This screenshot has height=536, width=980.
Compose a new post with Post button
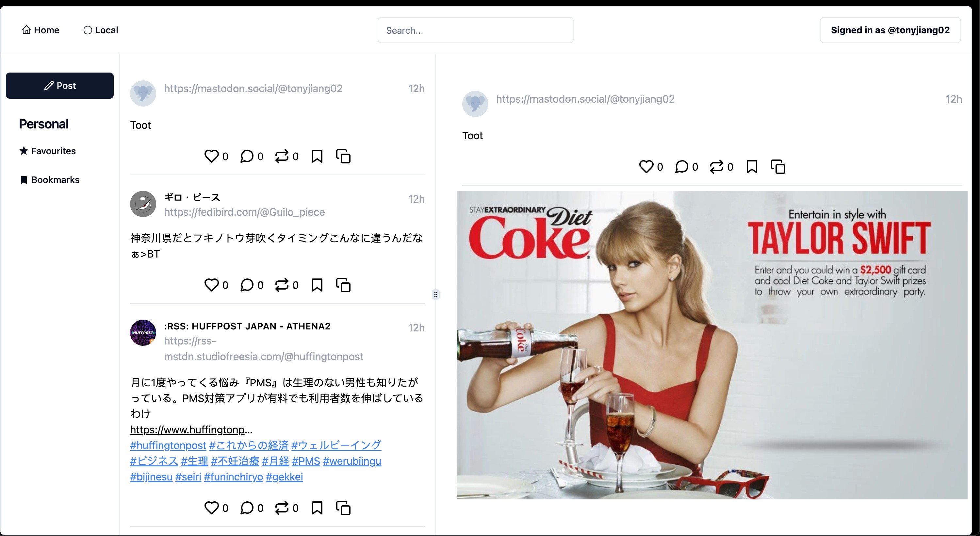point(60,86)
